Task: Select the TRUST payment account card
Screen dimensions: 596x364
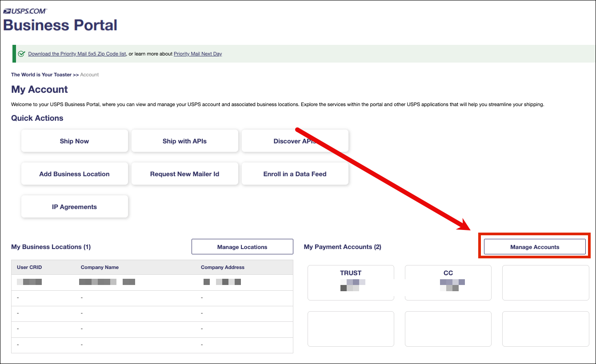Action: pyautogui.click(x=351, y=282)
